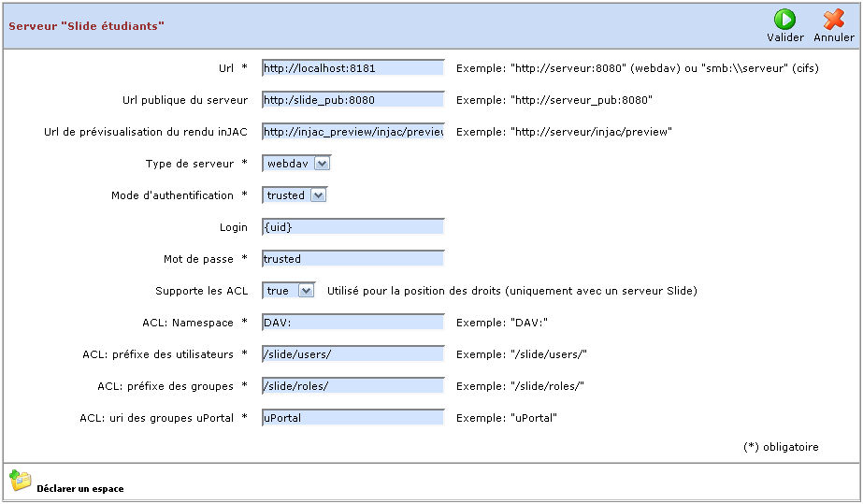Click the Valider text label
This screenshot has height=504, width=863.
pyautogui.click(x=784, y=37)
